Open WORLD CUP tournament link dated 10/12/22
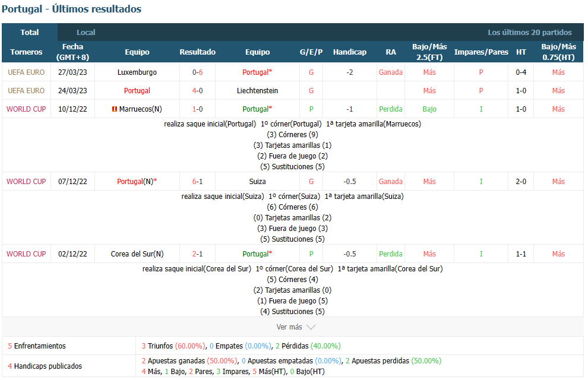588x380 pixels. click(26, 109)
